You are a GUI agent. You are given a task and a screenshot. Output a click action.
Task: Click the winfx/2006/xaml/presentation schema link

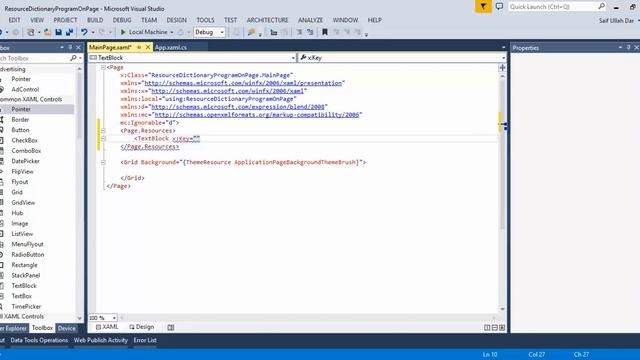click(243, 83)
